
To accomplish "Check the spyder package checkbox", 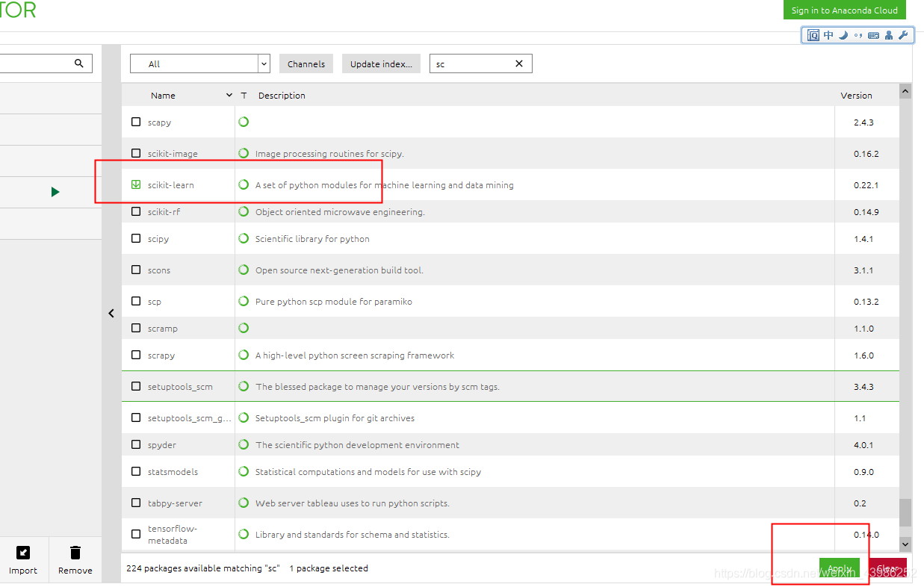I will (x=136, y=444).
